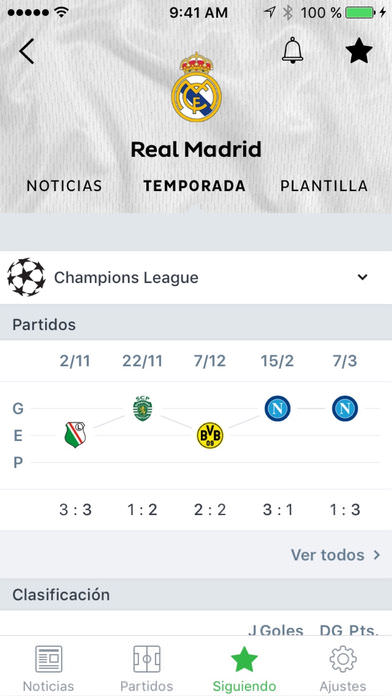
Task: Open the Borussia Dortmund BVB match crest
Action: [210, 435]
